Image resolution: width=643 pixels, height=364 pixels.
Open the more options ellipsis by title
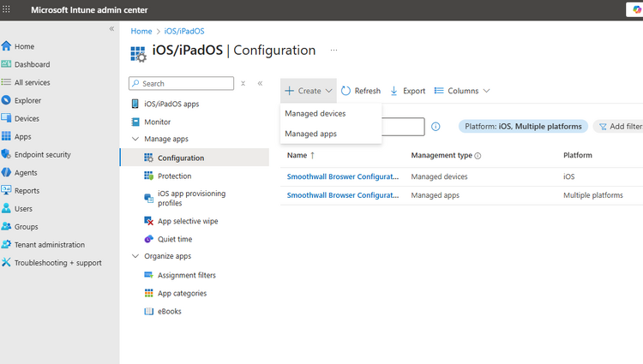(334, 50)
